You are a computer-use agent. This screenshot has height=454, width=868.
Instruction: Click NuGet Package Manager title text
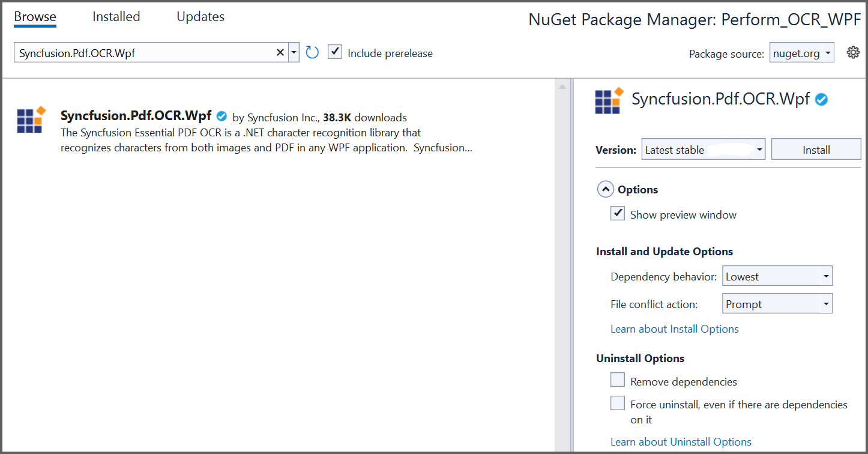pyautogui.click(x=695, y=20)
